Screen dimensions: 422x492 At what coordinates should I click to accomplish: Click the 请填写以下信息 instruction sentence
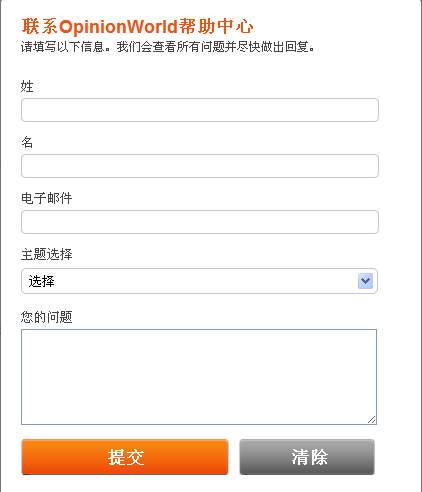tap(66, 47)
